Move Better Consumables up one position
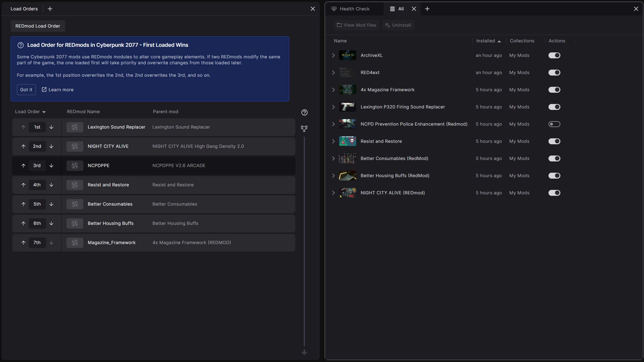 pos(23,204)
